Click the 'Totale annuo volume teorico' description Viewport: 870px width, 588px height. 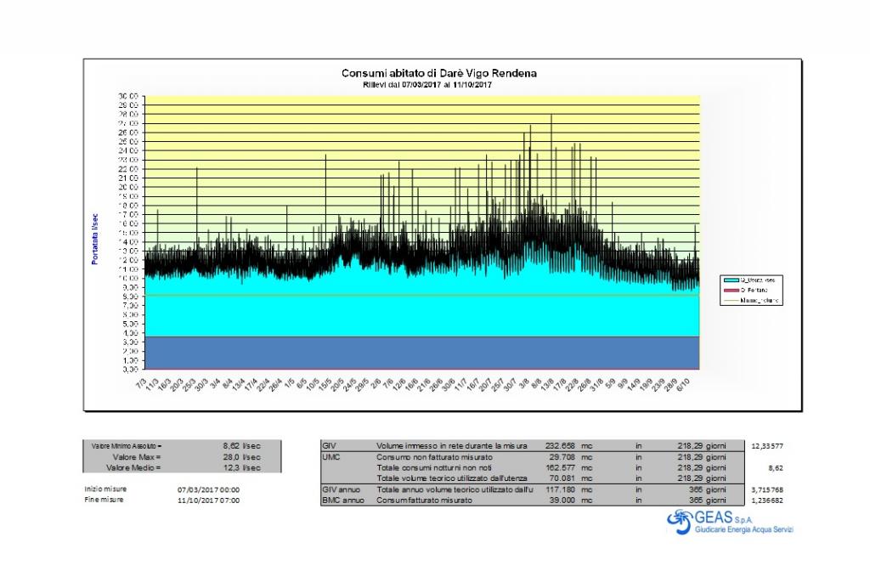point(455,489)
